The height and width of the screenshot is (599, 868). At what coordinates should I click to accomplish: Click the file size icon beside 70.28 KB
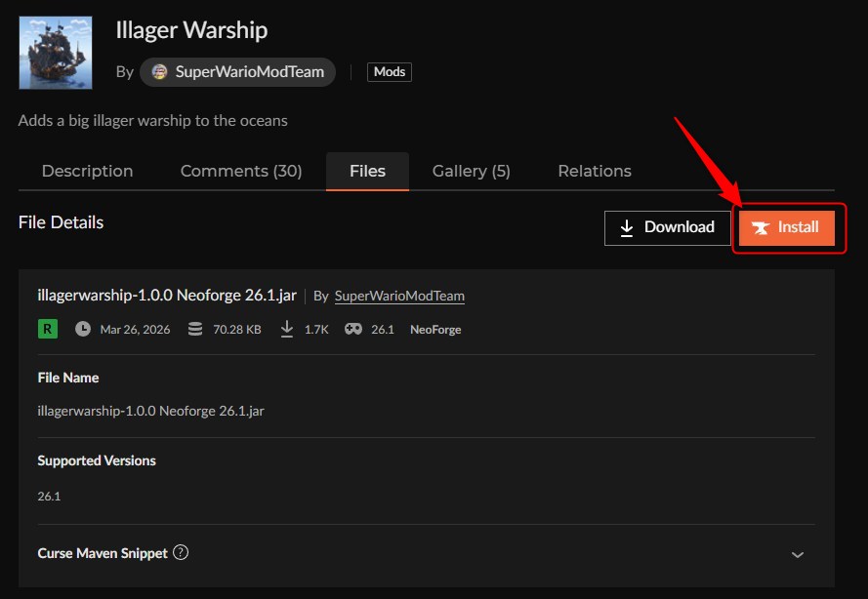(x=195, y=329)
